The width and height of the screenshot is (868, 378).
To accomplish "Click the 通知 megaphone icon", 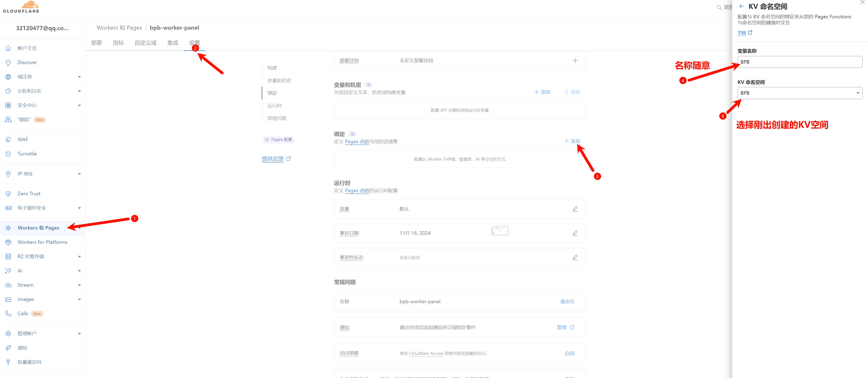I will pos(8,348).
